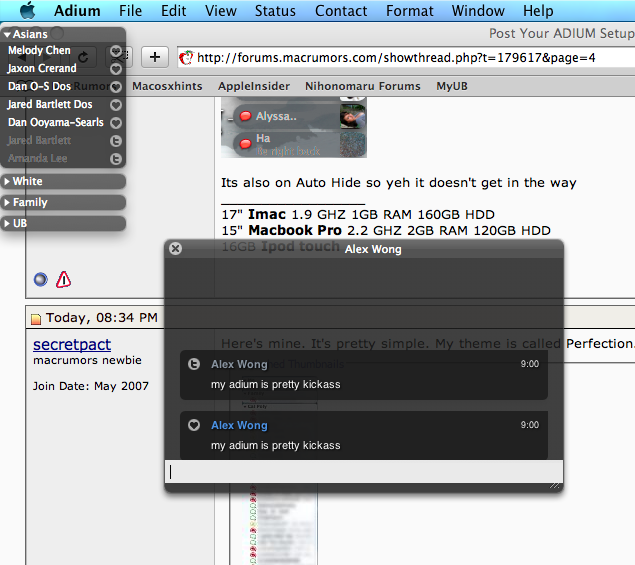
Task: Select contact Melody Chen
Action: [39, 50]
